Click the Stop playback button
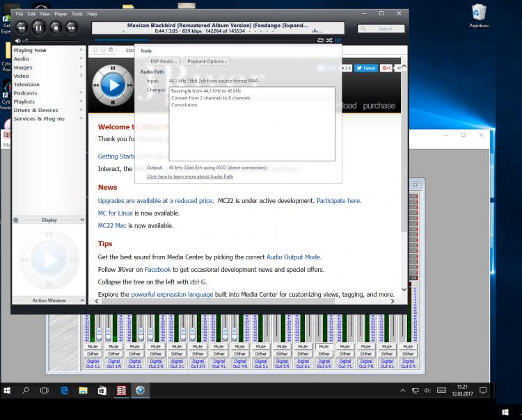The height and width of the screenshot is (420, 522). [x=55, y=28]
